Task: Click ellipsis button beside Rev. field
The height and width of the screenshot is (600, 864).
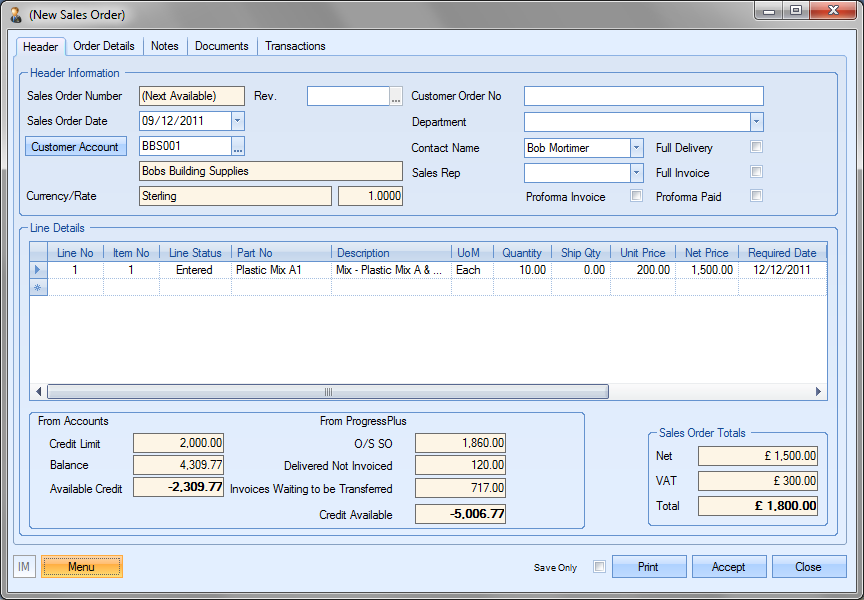Action: point(396,97)
